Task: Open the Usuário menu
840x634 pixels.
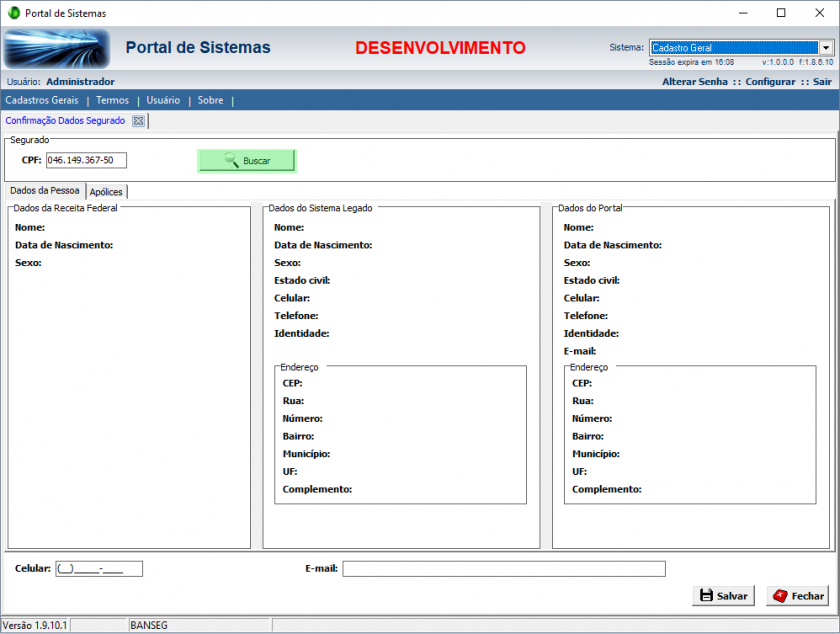Action: [163, 100]
